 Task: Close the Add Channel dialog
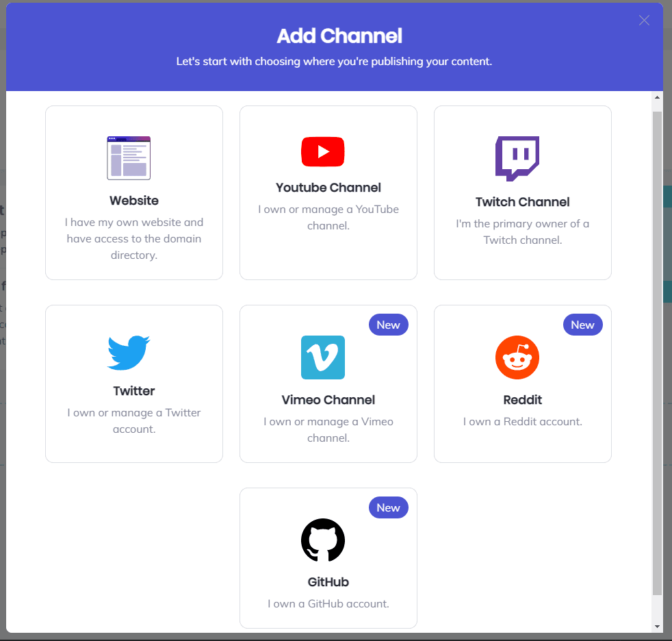[x=644, y=20]
